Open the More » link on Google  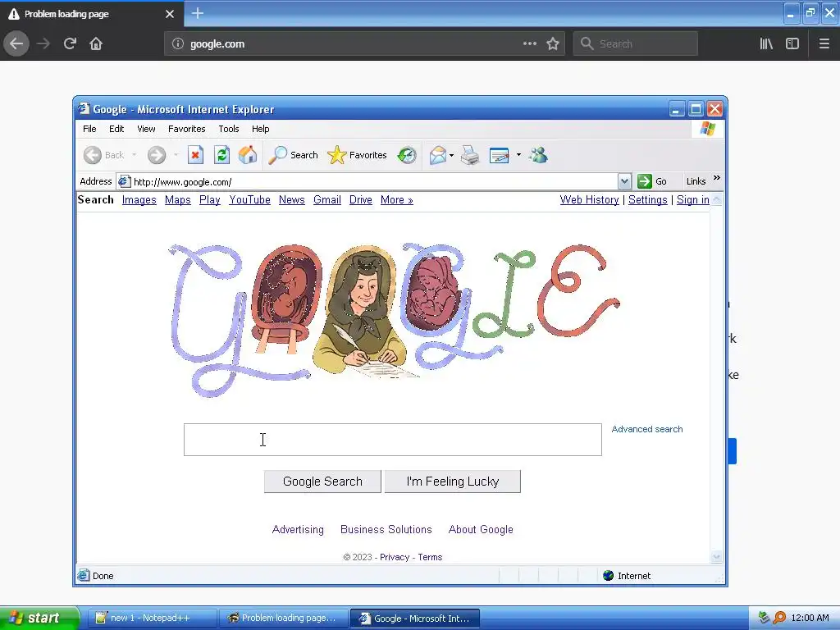pos(396,200)
